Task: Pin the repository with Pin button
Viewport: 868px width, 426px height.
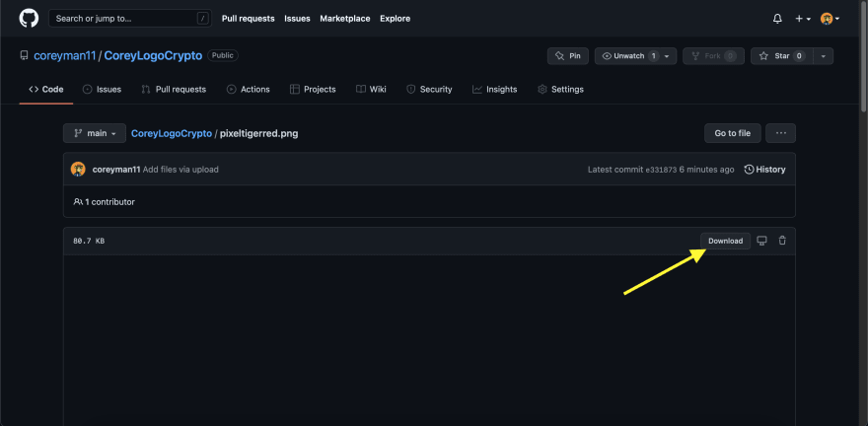Action: click(568, 56)
